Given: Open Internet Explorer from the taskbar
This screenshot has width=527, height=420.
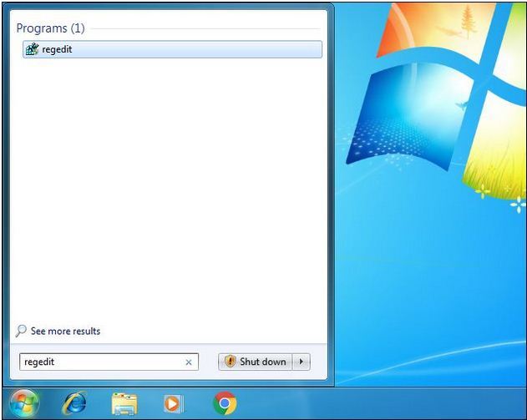Looking at the screenshot, I should tap(74, 403).
